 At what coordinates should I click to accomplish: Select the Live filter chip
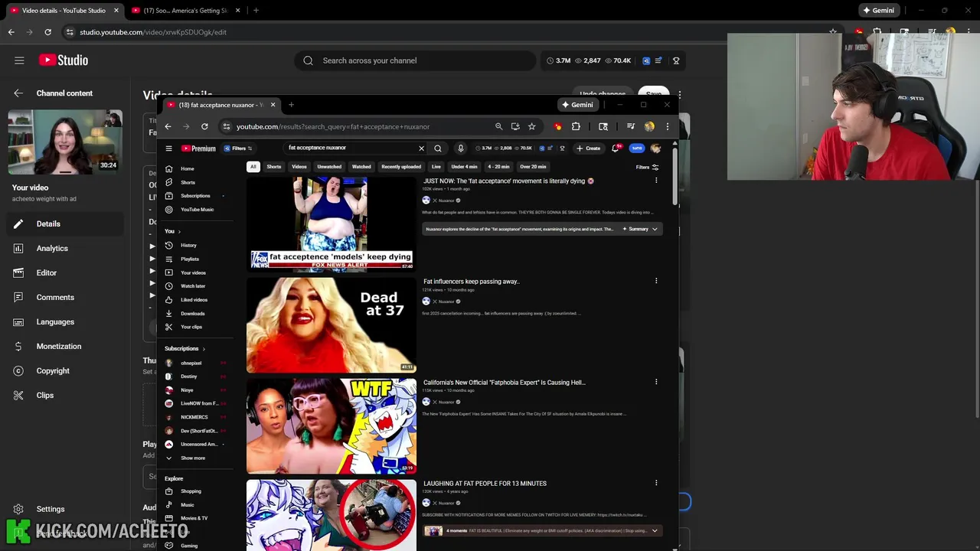click(436, 167)
